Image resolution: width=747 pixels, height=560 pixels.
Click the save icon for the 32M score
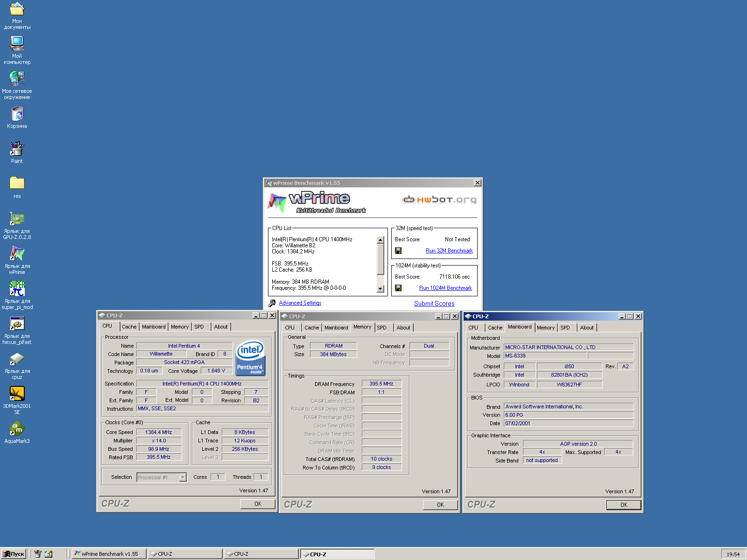[x=398, y=251]
